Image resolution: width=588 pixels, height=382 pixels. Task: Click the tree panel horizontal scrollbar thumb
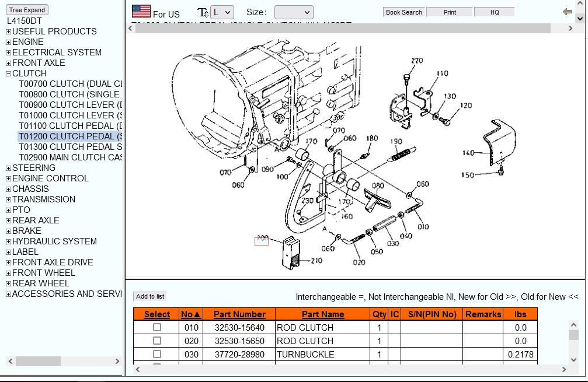click(38, 362)
